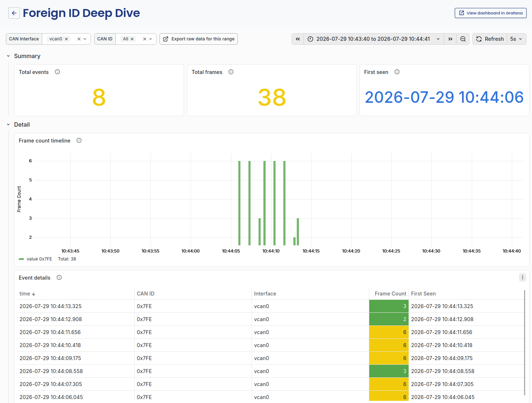Click View dashboard in Grafana
Image resolution: width=532 pixels, height=403 pixels.
point(490,13)
